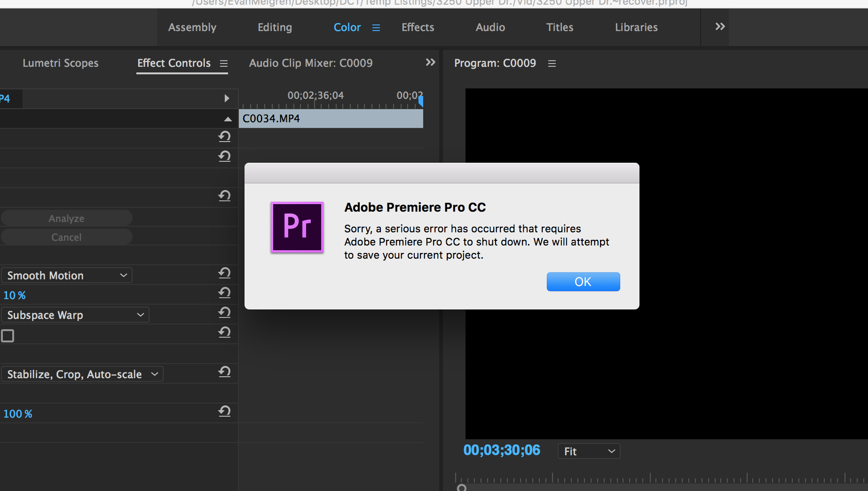This screenshot has width=868, height=491.
Task: Click the OK button in error dialog
Action: [583, 282]
